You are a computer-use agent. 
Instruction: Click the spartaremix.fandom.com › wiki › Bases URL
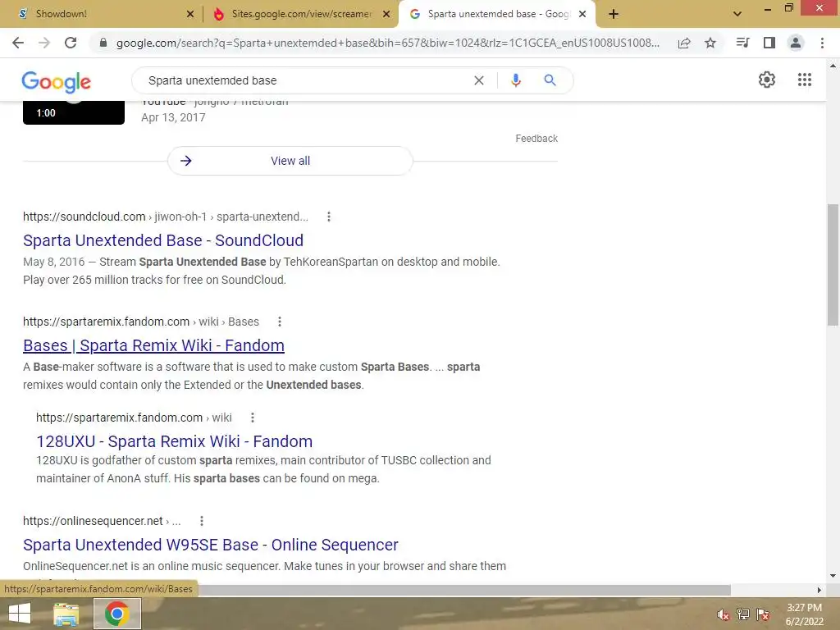141,322
